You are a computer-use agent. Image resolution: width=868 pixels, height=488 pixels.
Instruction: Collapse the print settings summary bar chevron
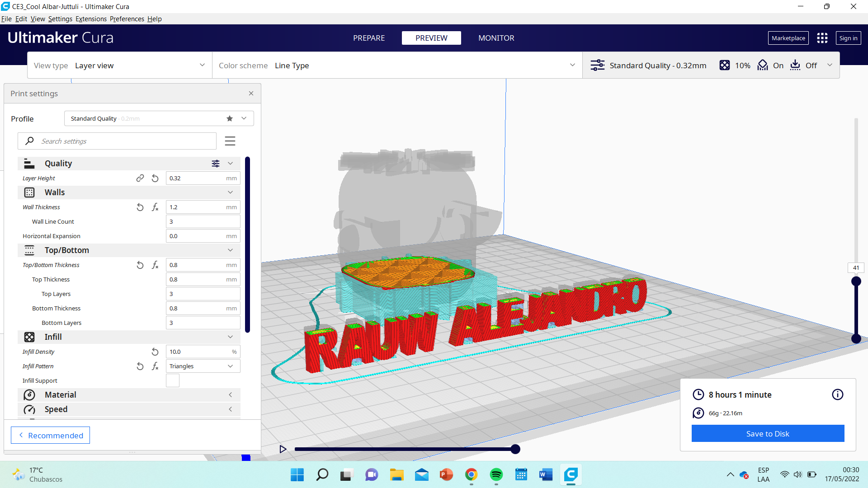click(x=830, y=65)
